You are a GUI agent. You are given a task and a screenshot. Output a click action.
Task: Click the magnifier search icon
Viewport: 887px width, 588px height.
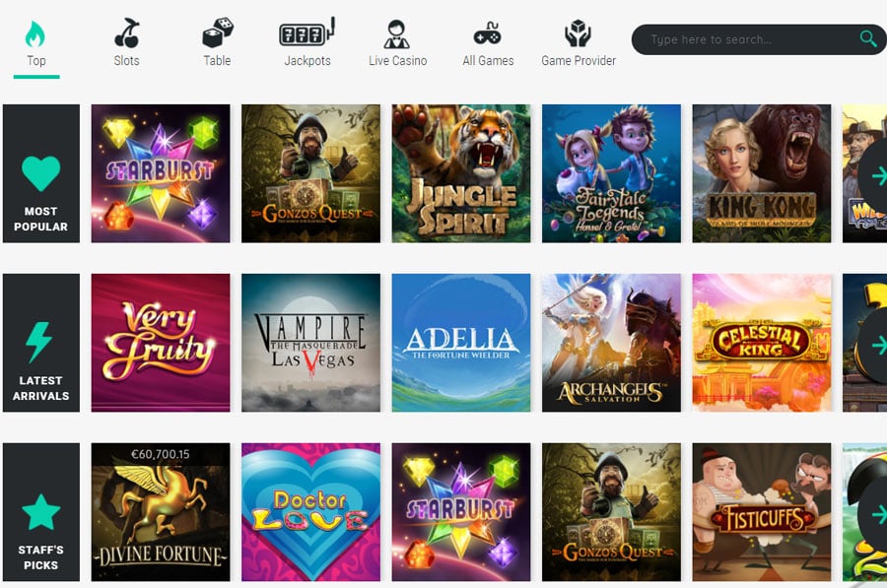tap(867, 39)
